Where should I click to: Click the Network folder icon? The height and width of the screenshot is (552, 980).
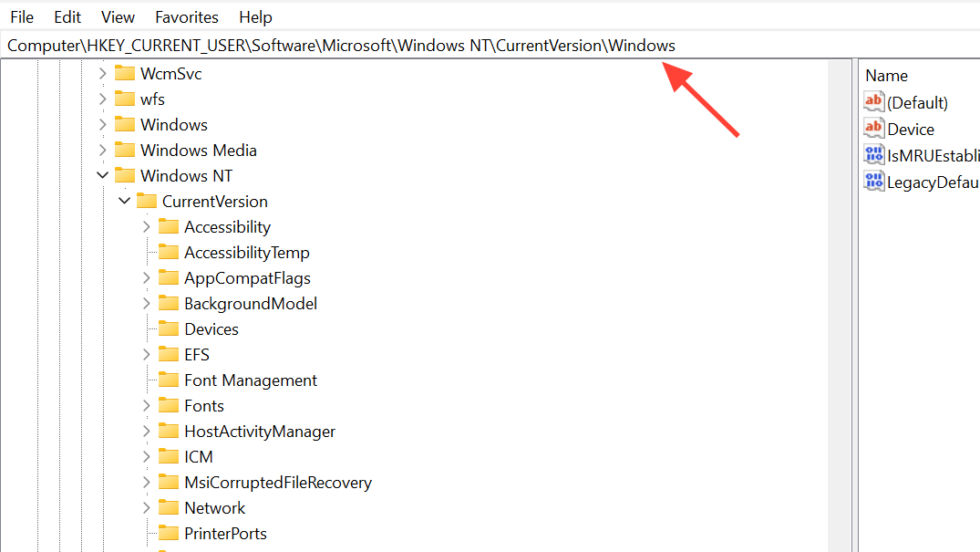pyautogui.click(x=168, y=507)
